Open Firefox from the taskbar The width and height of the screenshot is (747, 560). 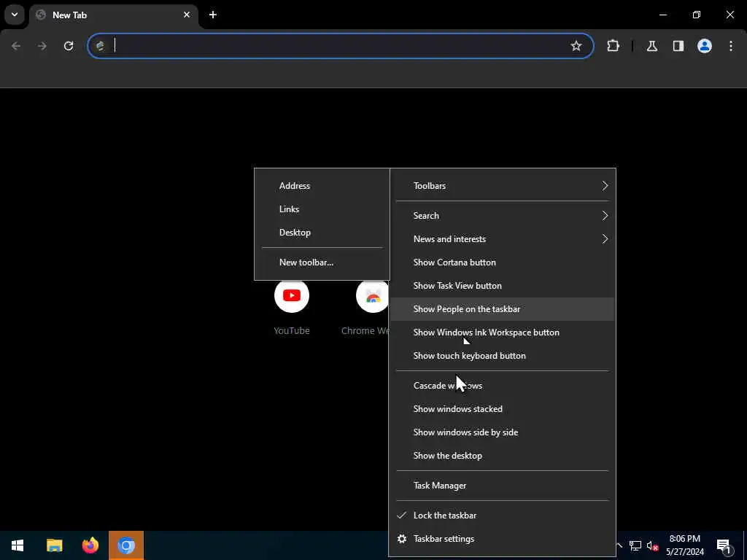coord(90,545)
